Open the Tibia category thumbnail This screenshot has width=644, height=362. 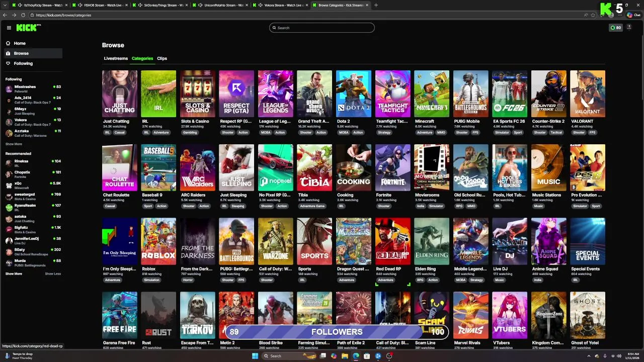(x=314, y=167)
